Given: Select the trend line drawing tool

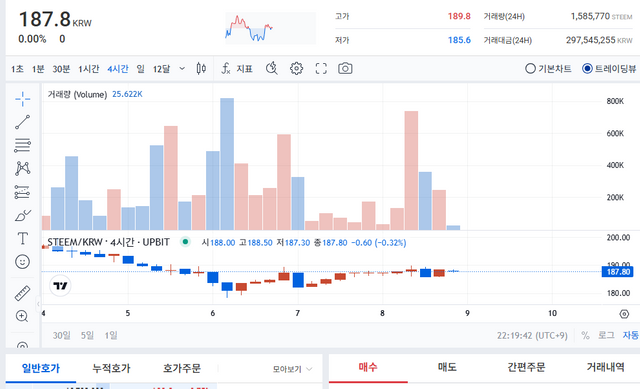Looking at the screenshot, I should pos(22,122).
